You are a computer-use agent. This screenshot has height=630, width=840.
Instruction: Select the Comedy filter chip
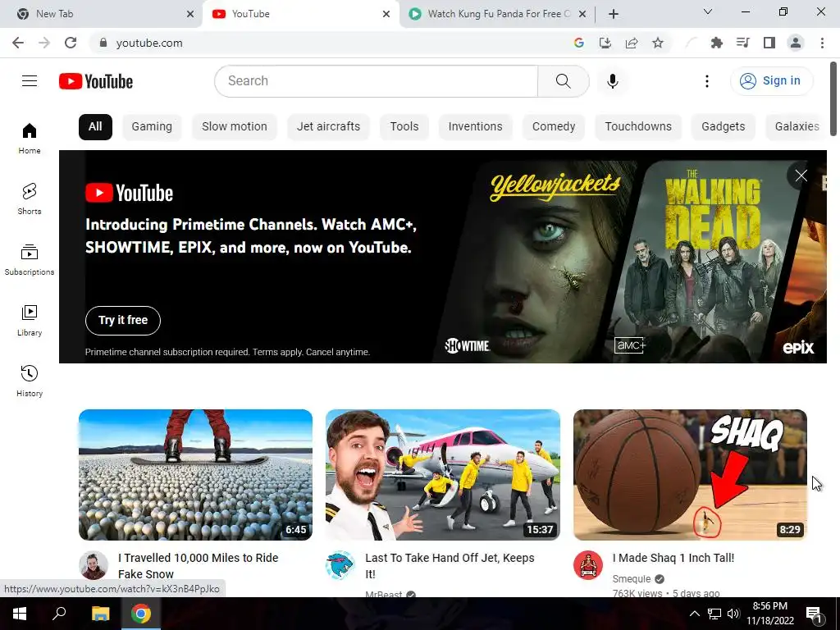[x=554, y=127]
